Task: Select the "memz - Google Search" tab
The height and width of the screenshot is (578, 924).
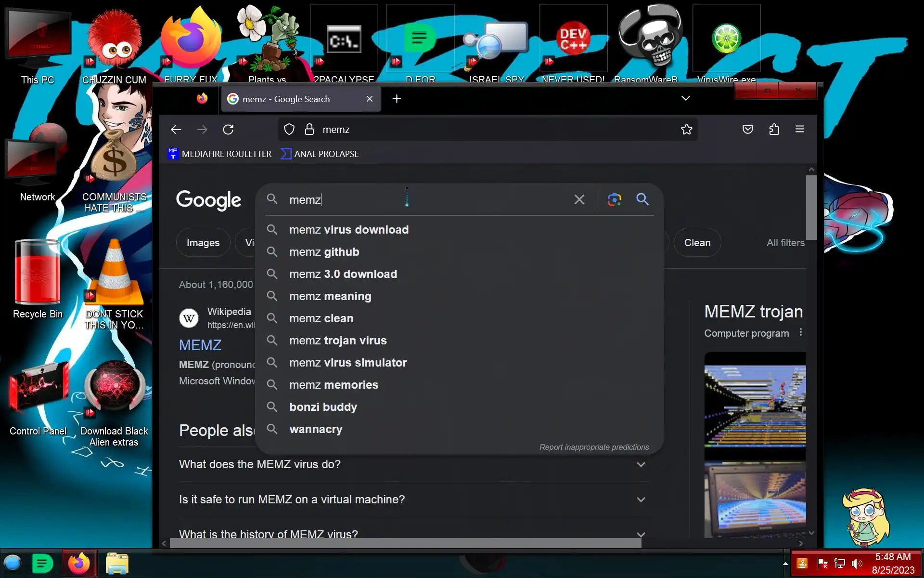Action: 294,99
